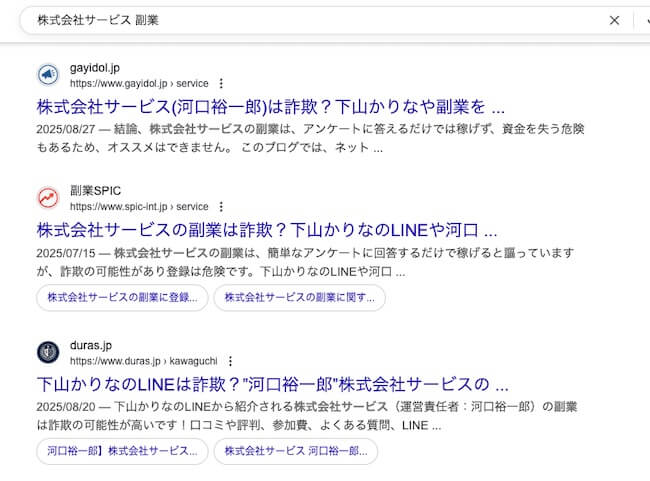Click the URL https://www.gayidol.jp › service
The image size is (650, 481).
139,83
